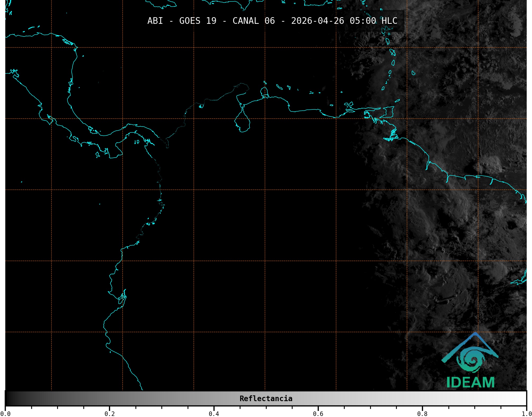Click the 0.6 tick label on colorbar
This screenshot has height=417, width=532.
[x=318, y=414]
